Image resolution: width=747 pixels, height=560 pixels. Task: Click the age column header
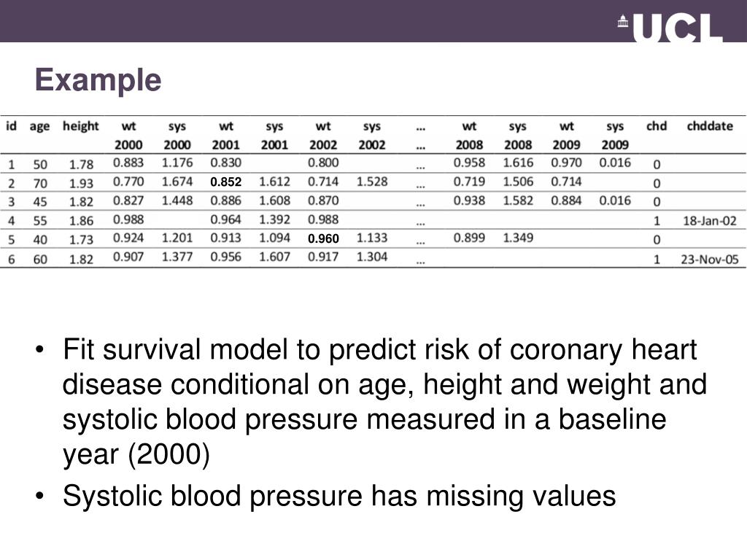(39, 127)
